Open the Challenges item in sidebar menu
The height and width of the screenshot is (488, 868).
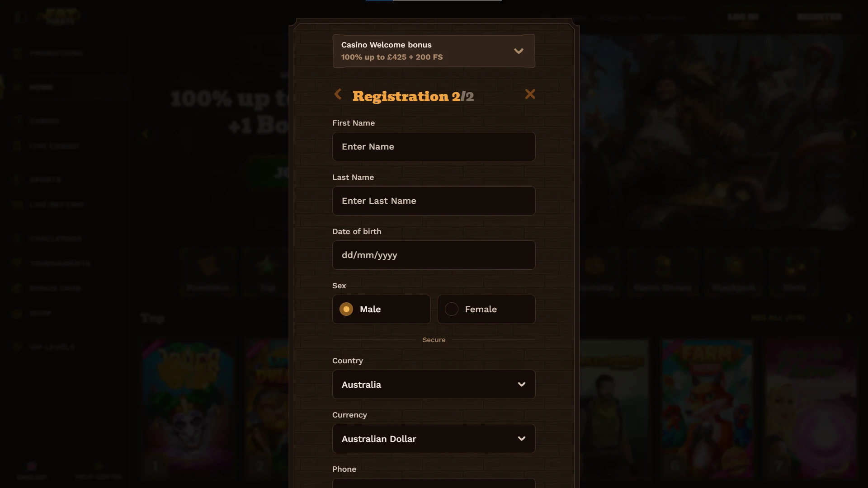click(56, 239)
